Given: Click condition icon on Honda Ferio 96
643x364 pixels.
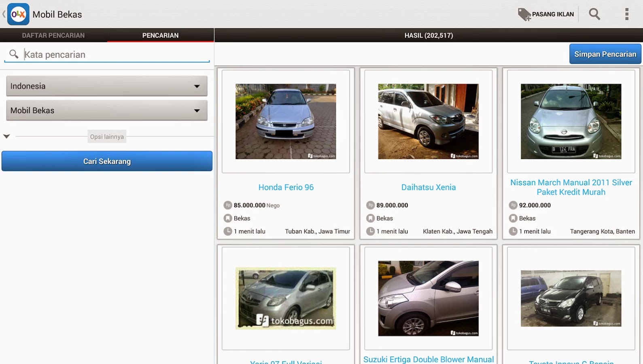Looking at the screenshot, I should click(228, 218).
